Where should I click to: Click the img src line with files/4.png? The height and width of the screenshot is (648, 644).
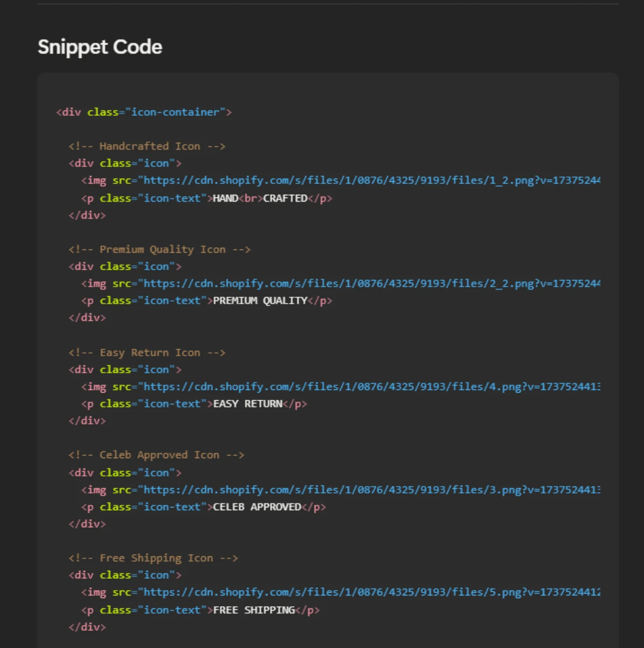coord(341,387)
